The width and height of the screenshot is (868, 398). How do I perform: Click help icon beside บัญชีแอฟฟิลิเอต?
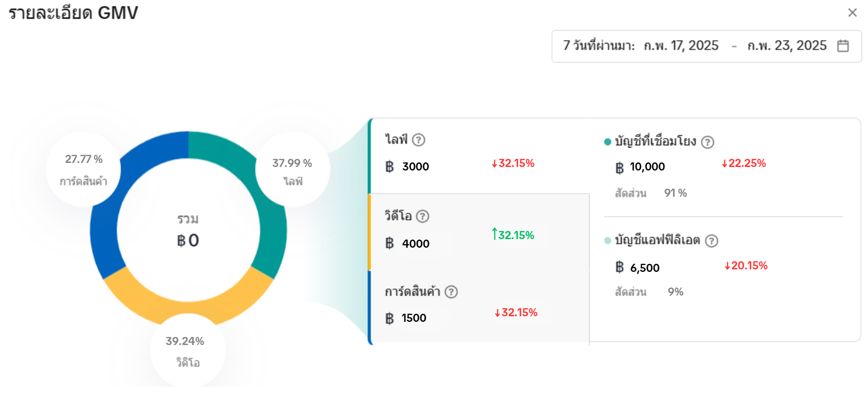point(711,241)
